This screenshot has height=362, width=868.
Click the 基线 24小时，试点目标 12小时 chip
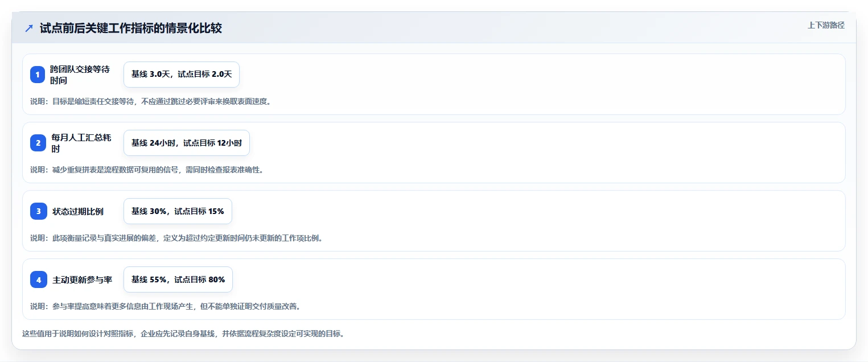pyautogui.click(x=187, y=143)
